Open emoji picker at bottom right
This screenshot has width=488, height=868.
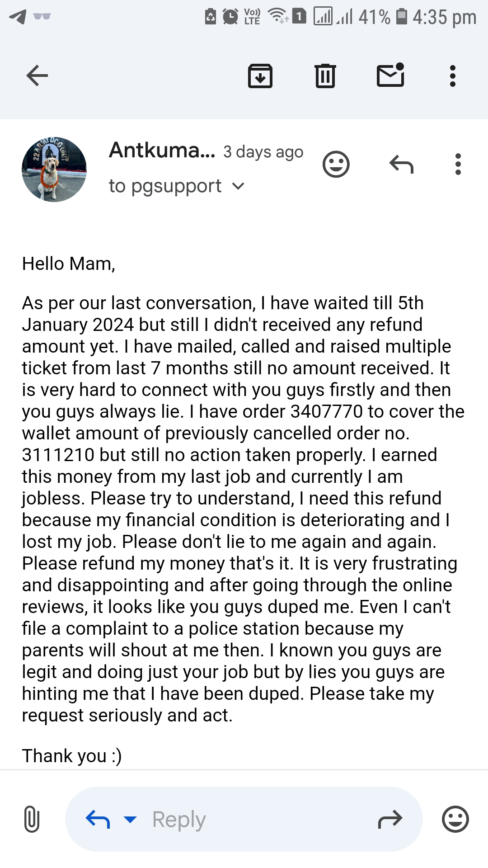pos(455,819)
